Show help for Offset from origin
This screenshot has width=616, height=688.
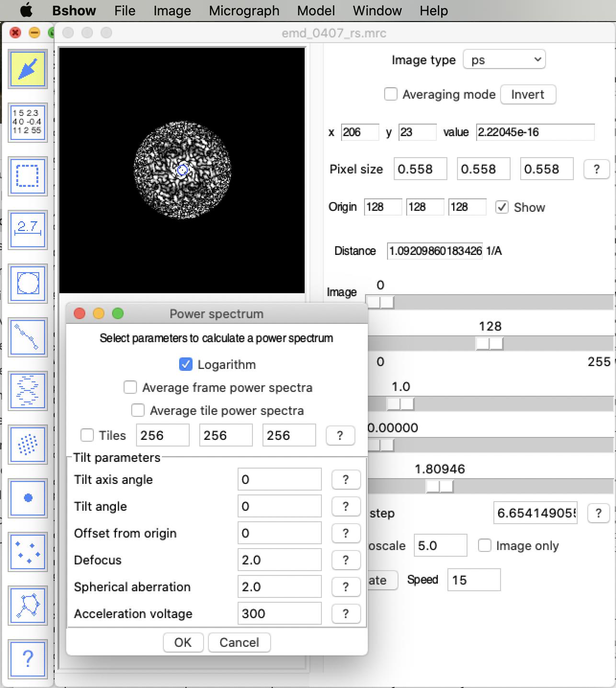click(346, 533)
